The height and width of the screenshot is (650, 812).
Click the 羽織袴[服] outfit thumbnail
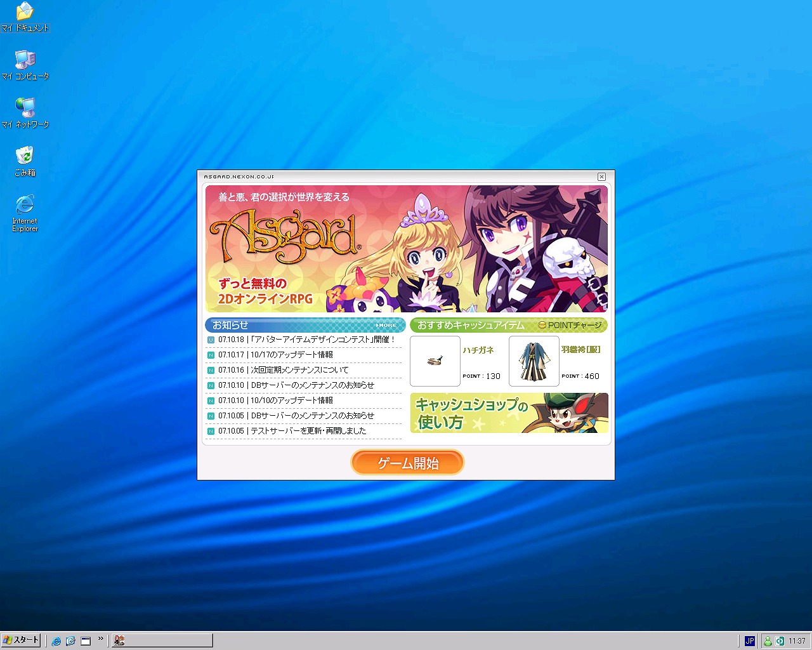point(534,361)
